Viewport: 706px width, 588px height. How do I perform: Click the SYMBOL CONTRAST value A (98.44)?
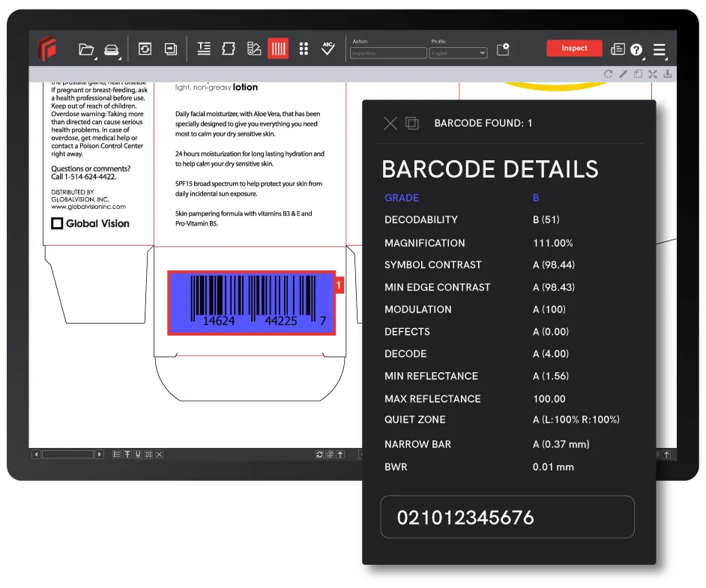[x=554, y=265]
